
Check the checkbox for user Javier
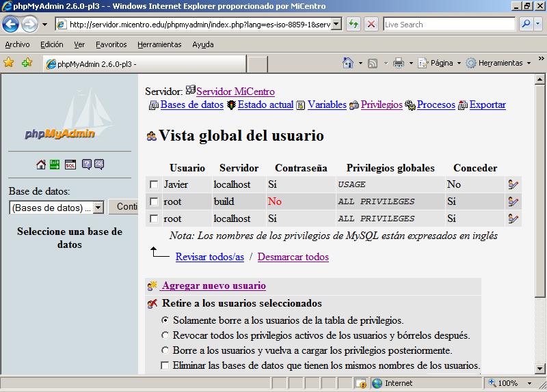coord(154,184)
